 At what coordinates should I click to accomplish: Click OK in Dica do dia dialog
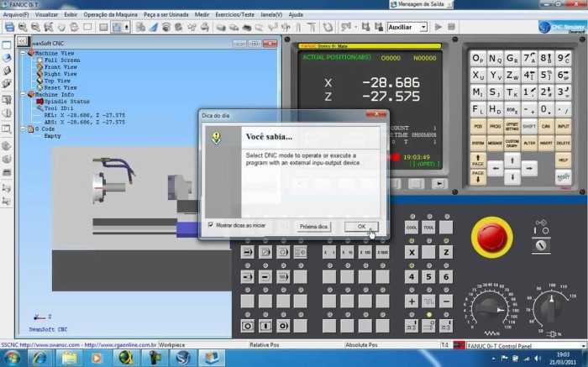pos(361,227)
